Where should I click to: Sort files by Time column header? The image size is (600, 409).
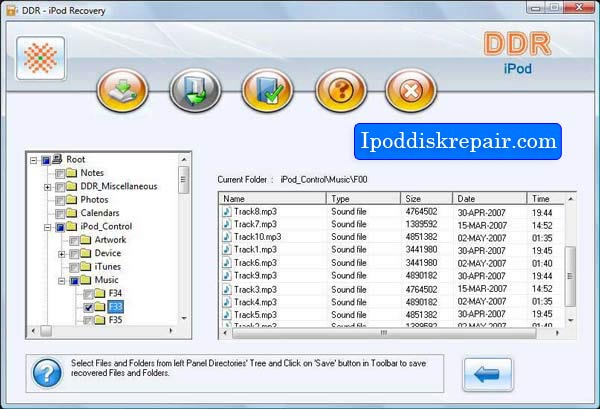(546, 199)
